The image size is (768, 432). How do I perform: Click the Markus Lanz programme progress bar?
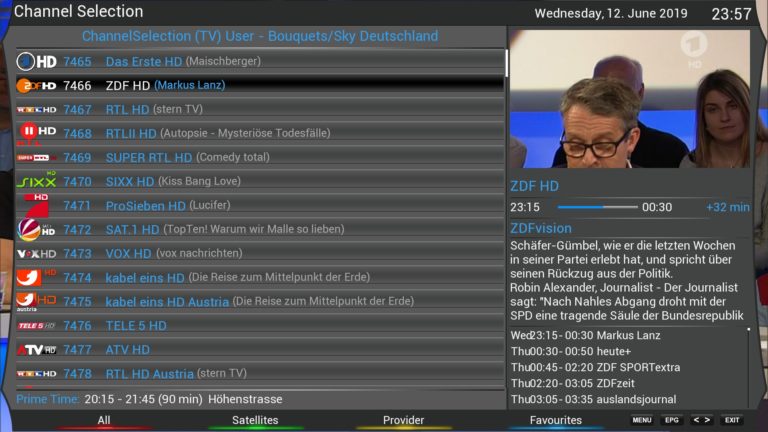pos(598,207)
